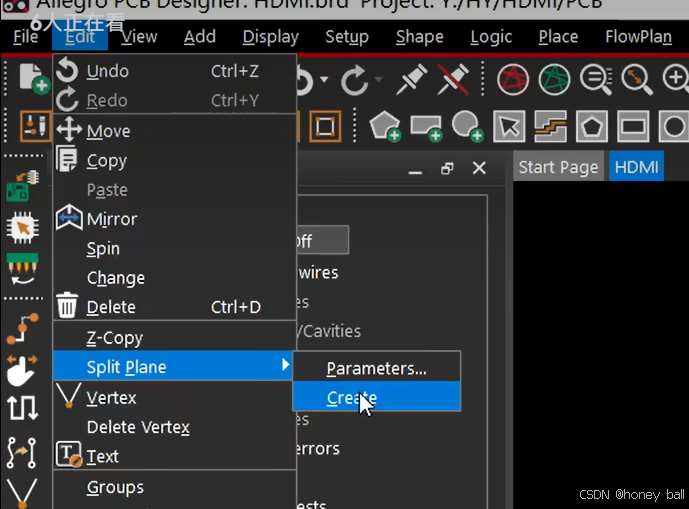Image resolution: width=689 pixels, height=509 pixels.
Task: Switch to the Start Page tab
Action: 558,167
